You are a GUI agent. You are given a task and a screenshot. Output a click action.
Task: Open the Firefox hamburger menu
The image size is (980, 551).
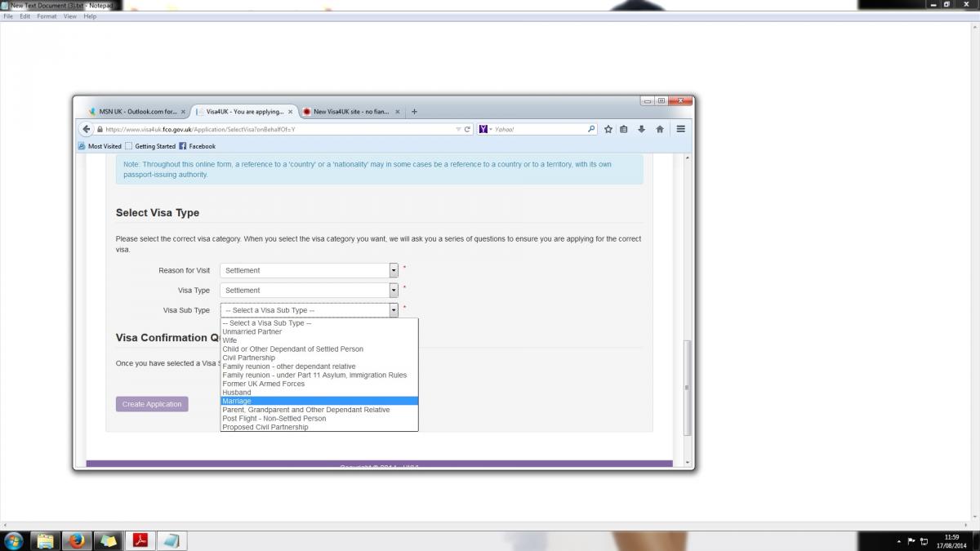680,129
